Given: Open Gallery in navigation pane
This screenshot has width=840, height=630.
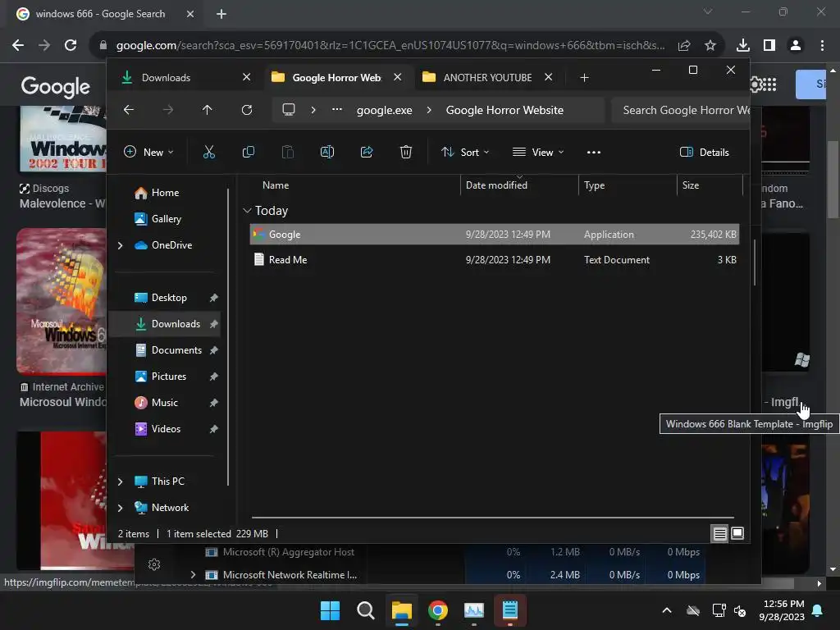Looking at the screenshot, I should 166,219.
